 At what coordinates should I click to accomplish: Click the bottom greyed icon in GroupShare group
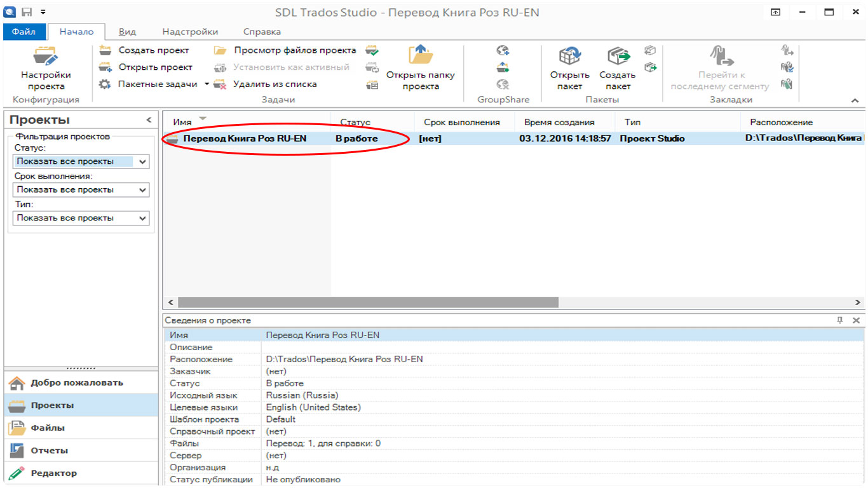pos(503,84)
